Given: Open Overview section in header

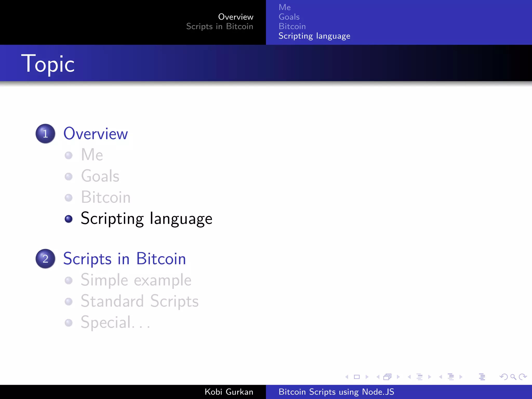Looking at the screenshot, I should point(236,17).
